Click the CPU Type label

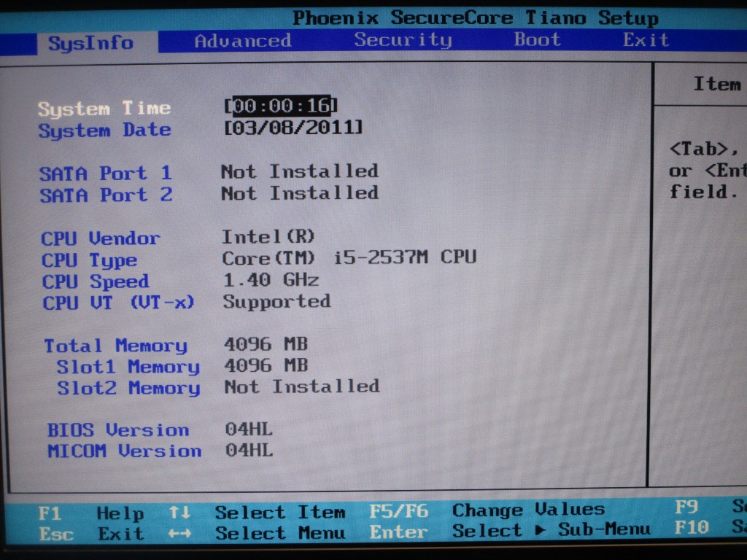click(x=89, y=260)
